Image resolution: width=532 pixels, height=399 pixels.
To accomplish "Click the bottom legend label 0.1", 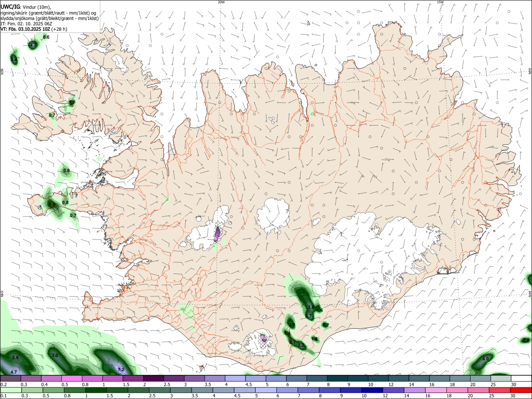I will coord(3,396).
